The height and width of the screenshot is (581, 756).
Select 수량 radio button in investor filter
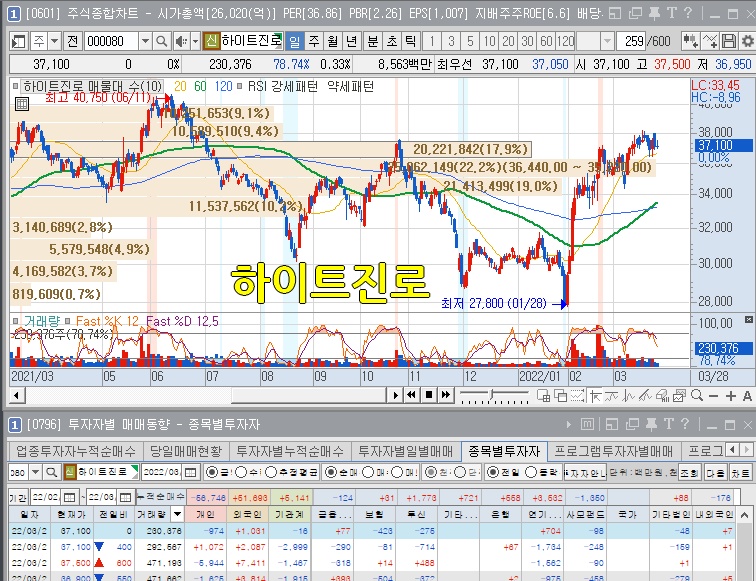coord(241,472)
